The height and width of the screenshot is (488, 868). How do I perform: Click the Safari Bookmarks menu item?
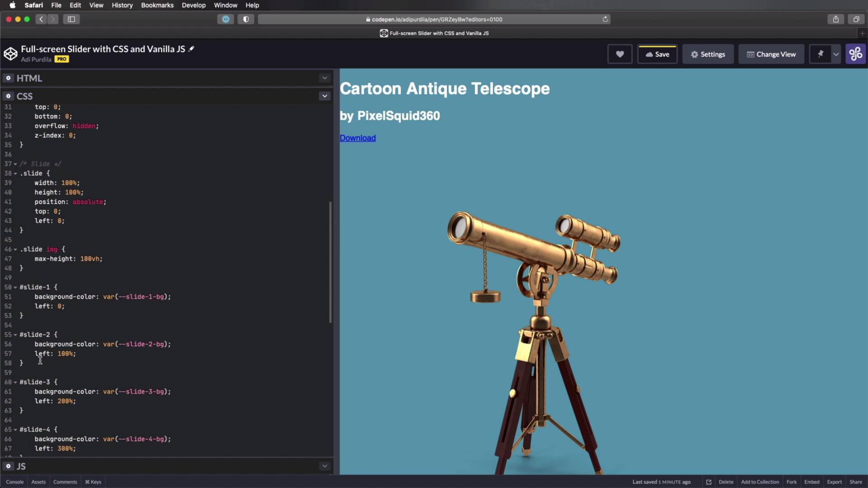(157, 5)
